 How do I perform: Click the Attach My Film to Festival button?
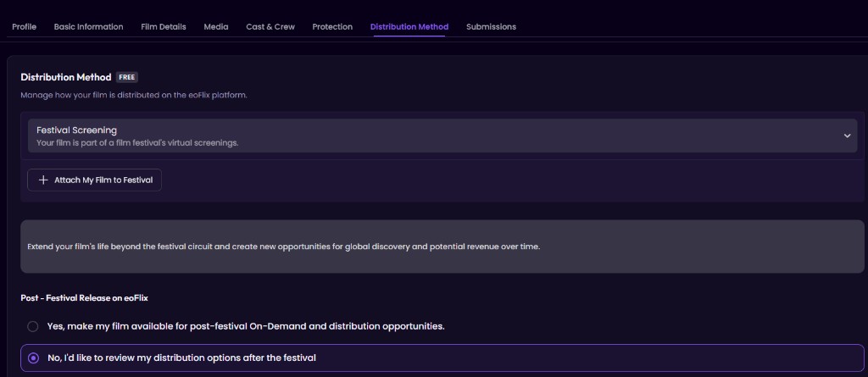coord(94,180)
